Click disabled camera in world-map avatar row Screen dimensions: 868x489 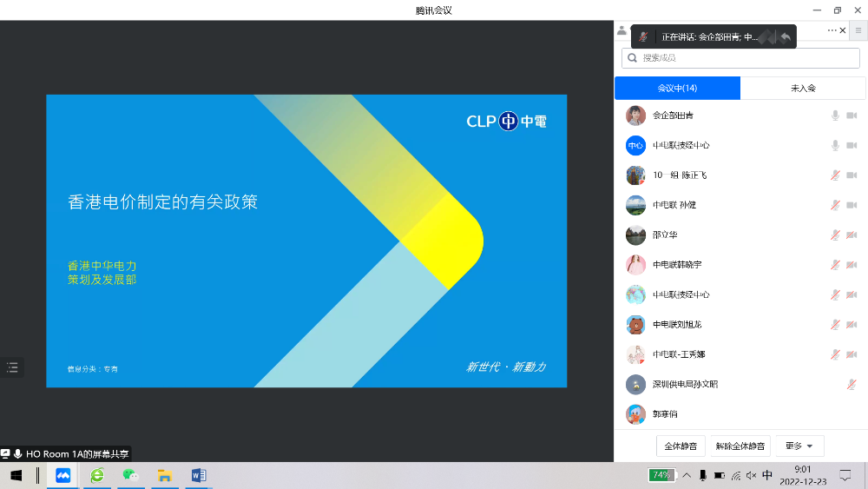click(x=852, y=294)
